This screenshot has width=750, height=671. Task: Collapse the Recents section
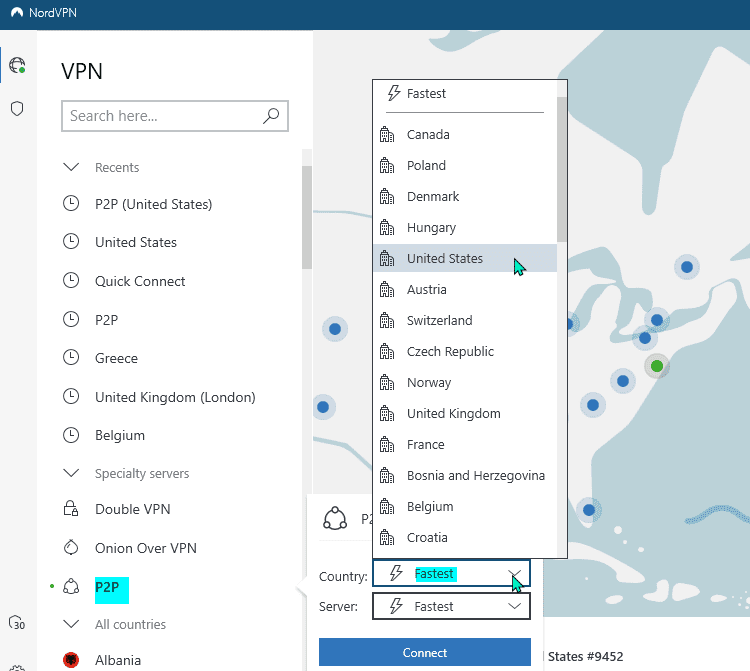pos(71,167)
